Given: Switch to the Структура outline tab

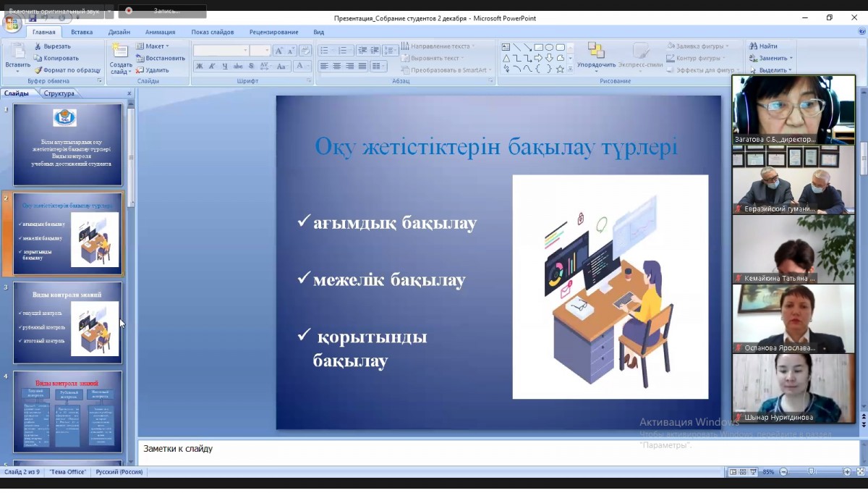Looking at the screenshot, I should coord(59,93).
